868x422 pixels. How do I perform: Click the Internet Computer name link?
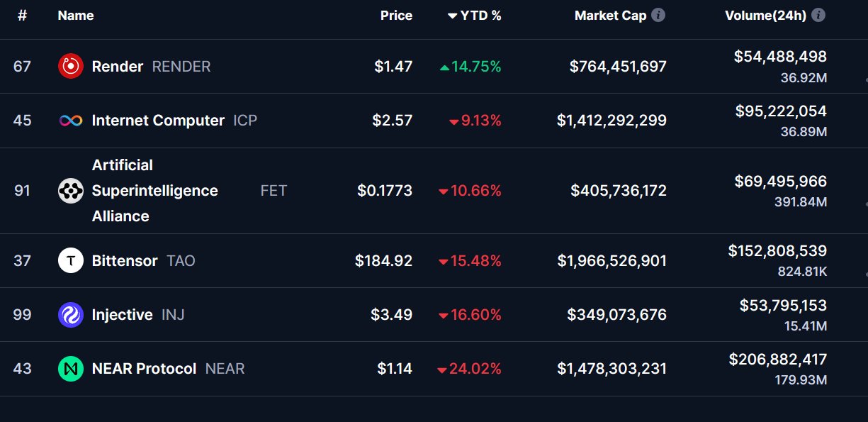pyautogui.click(x=158, y=121)
